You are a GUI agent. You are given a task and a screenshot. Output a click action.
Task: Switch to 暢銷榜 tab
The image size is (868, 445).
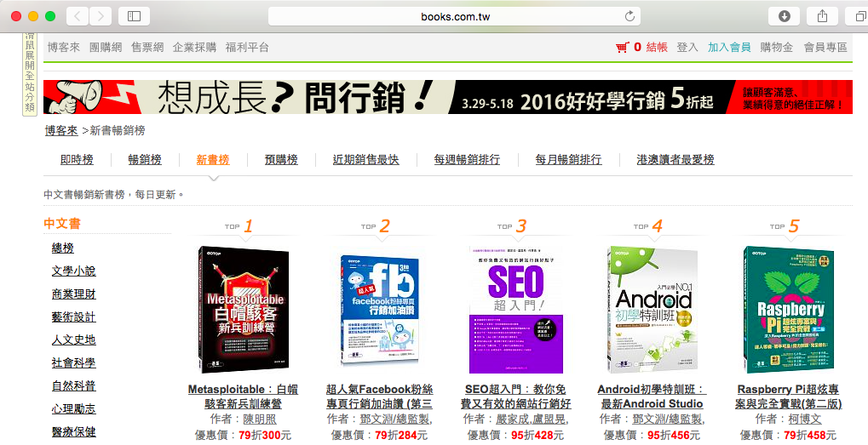[x=145, y=160]
